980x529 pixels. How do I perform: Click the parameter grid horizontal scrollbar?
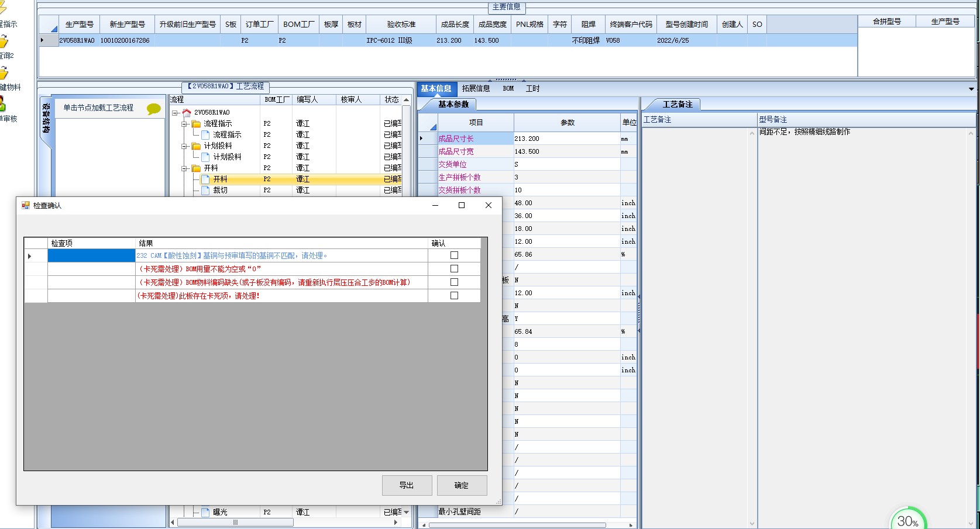click(518, 525)
